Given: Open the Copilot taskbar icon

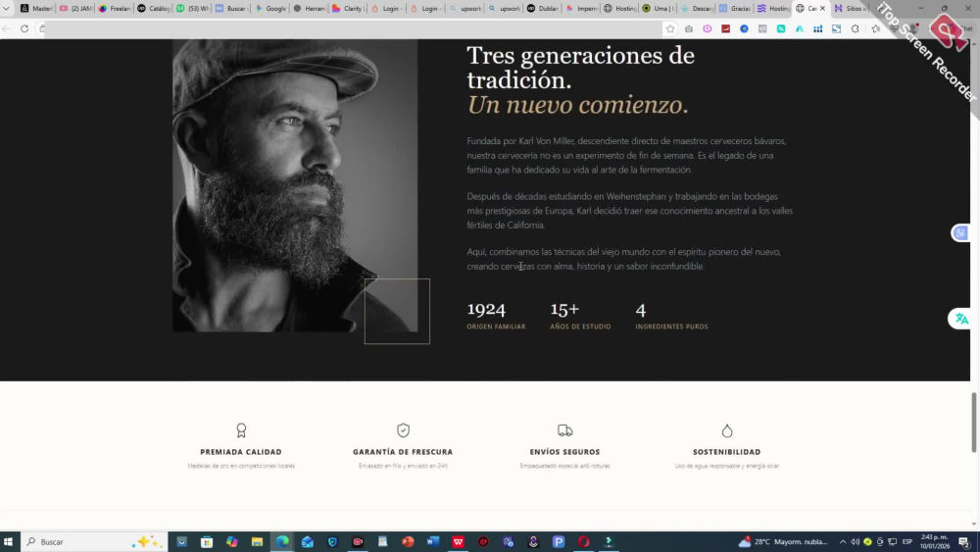Looking at the screenshot, I should click(232, 541).
